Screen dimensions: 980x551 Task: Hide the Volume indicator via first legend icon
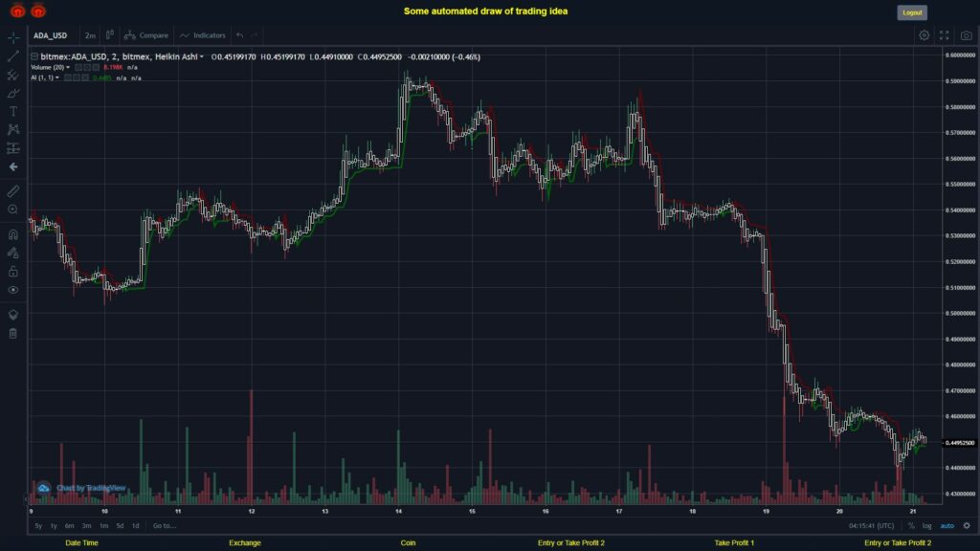(x=78, y=68)
